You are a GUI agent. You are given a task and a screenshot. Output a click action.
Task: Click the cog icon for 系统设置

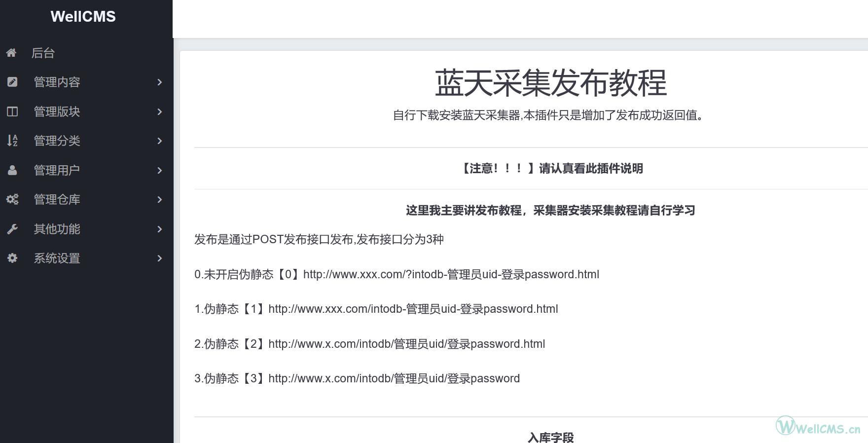(12, 258)
